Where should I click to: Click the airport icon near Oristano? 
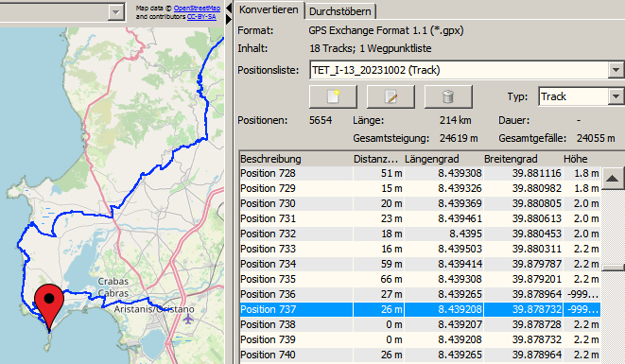(188, 319)
